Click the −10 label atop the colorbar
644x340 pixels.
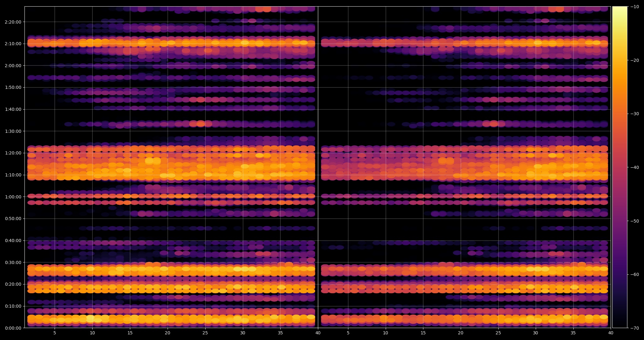point(634,7)
